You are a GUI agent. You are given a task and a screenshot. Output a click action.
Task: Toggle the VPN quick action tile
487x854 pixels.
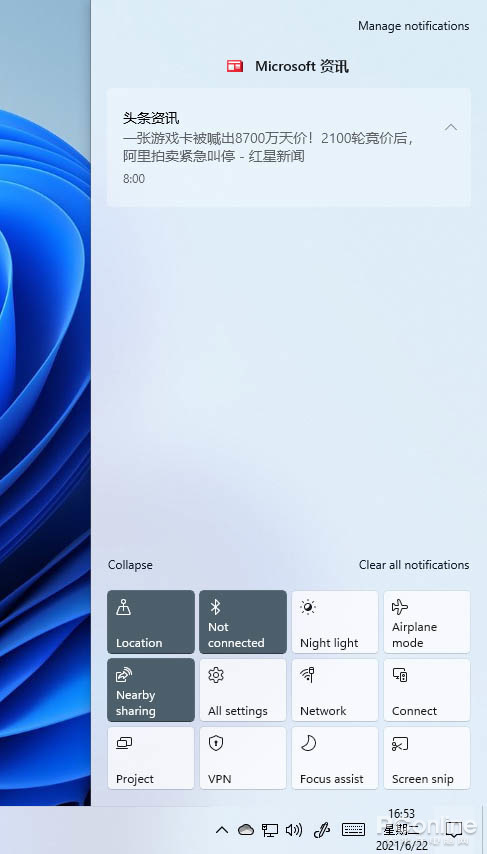tap(243, 758)
